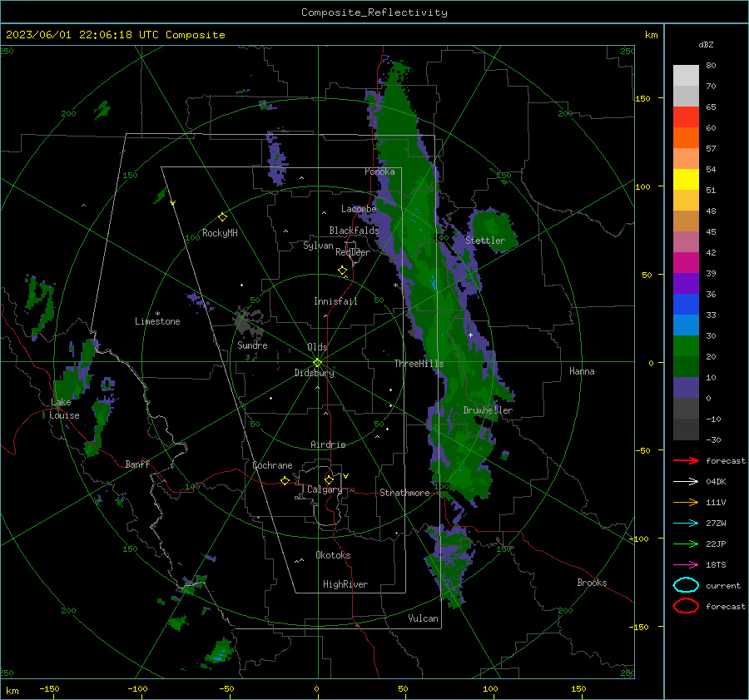Click the 2023/06/01 22:06:18 UTC timestamp
This screenshot has height=700, width=749.
(115, 35)
